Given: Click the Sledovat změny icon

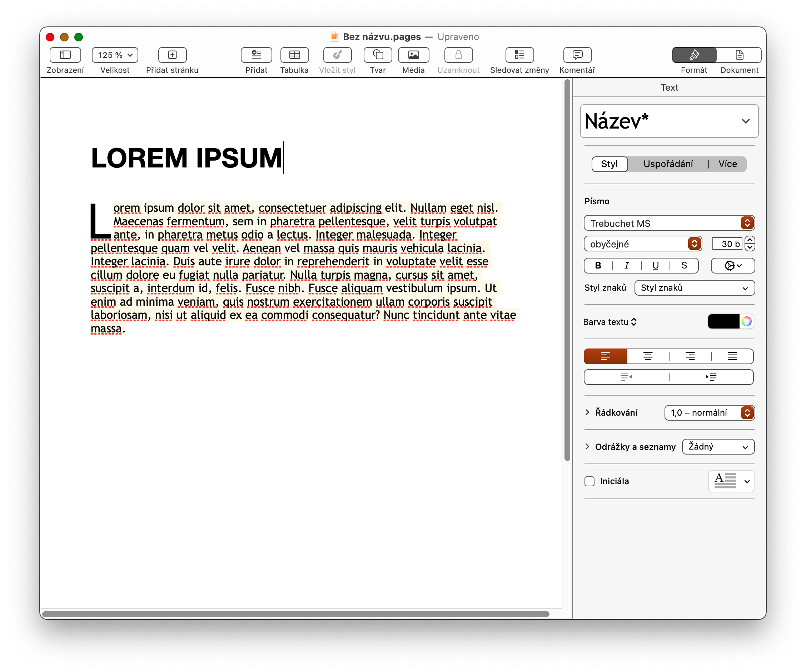Looking at the screenshot, I should tap(519, 55).
